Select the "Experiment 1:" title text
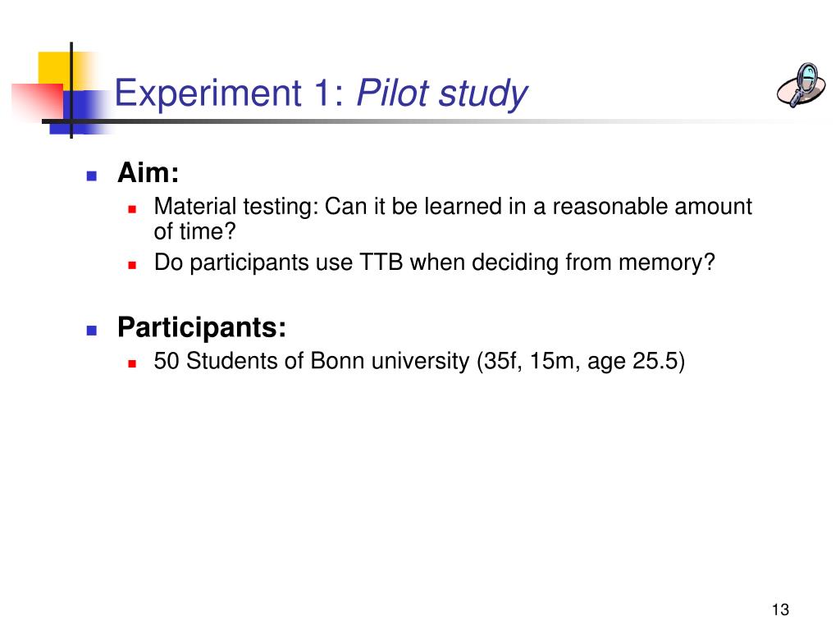This screenshot has width=840, height=630. point(231,94)
